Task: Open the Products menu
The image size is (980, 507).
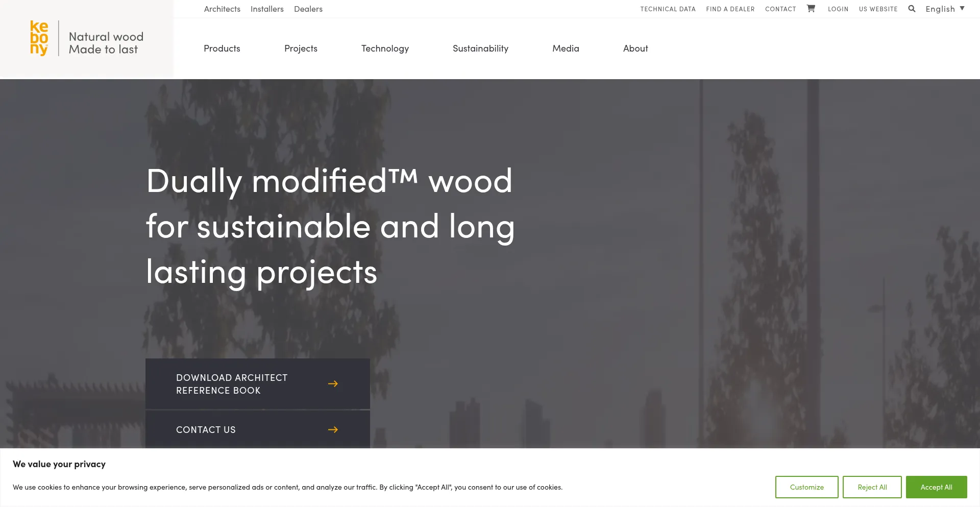Action: (222, 49)
